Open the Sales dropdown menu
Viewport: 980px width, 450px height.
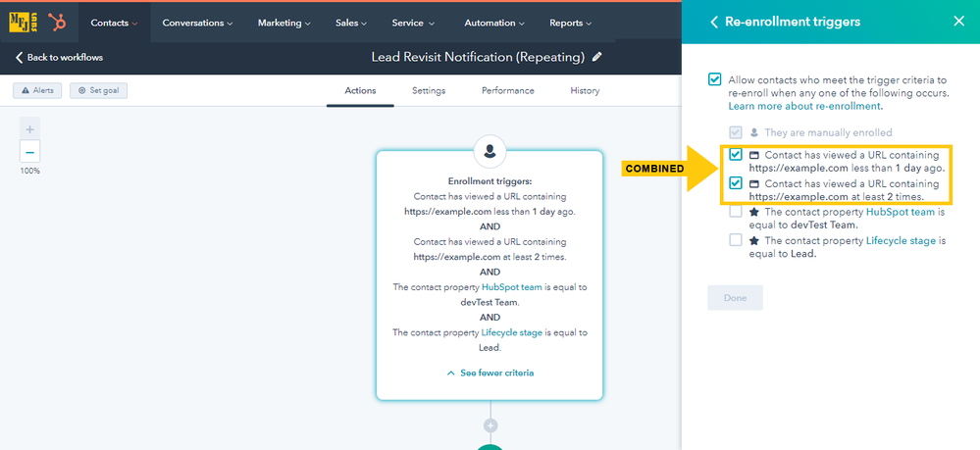351,24
